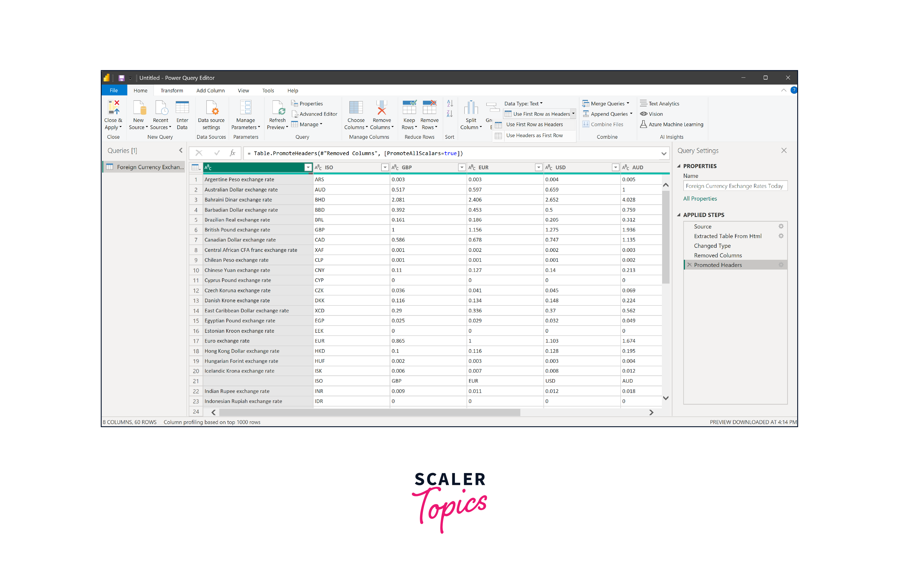Click the query Name input field
This screenshot has width=899, height=588.
pyautogui.click(x=735, y=186)
